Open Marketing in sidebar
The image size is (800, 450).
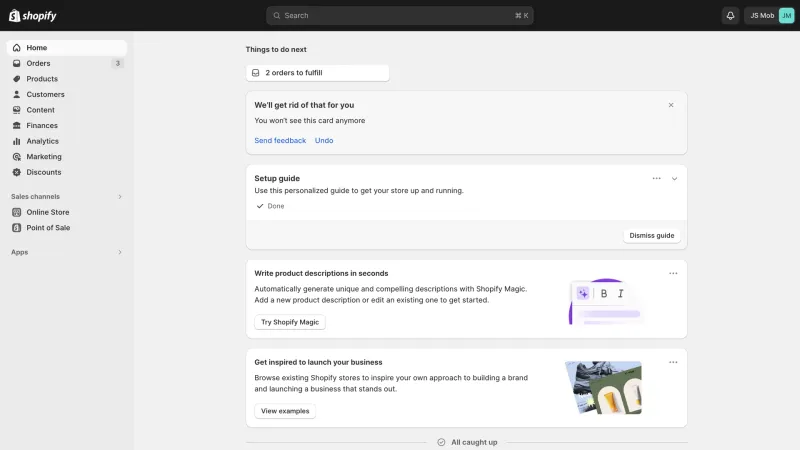pyautogui.click(x=67, y=157)
